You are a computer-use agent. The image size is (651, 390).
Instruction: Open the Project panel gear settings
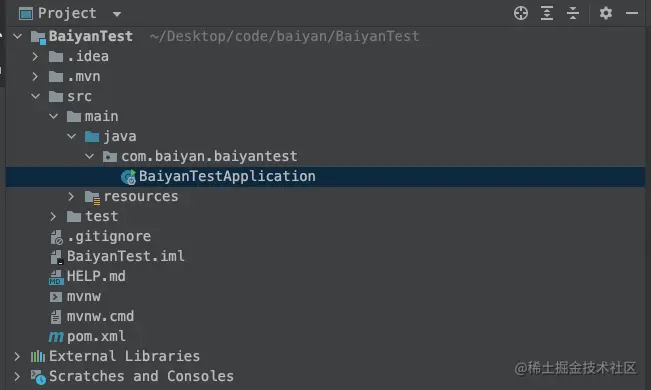606,13
